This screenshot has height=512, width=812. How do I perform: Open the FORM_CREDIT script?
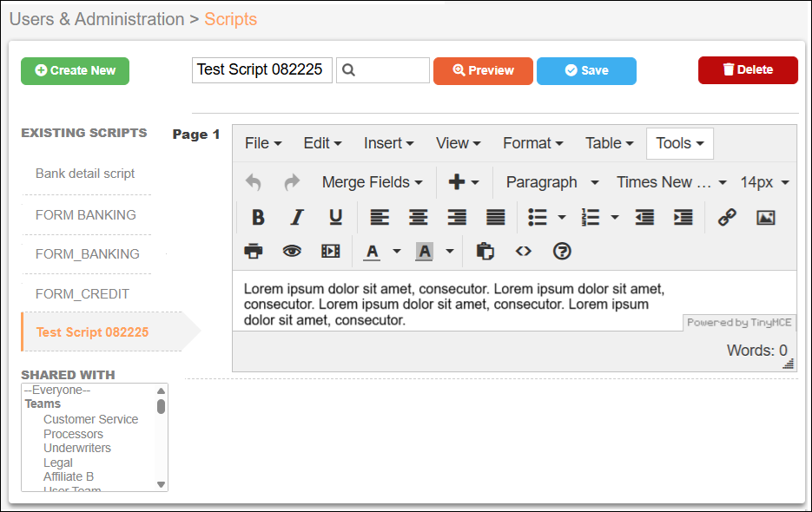click(x=82, y=294)
